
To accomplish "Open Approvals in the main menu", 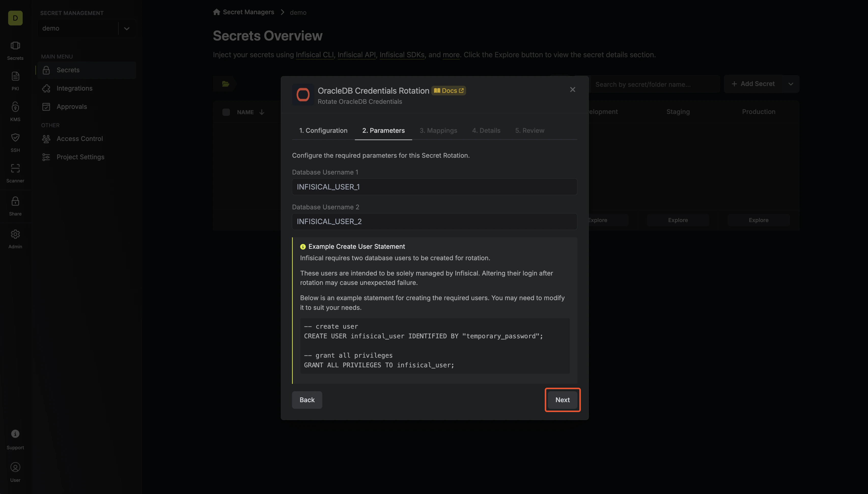I will click(87, 107).
